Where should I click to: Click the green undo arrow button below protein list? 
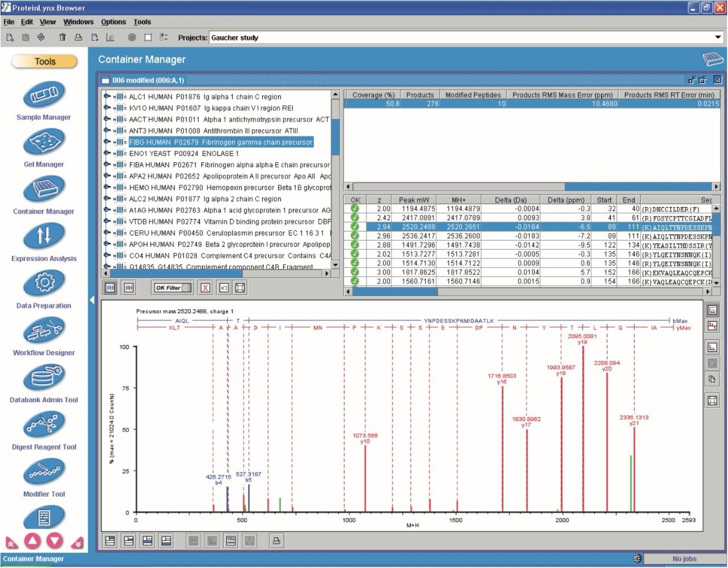(224, 288)
